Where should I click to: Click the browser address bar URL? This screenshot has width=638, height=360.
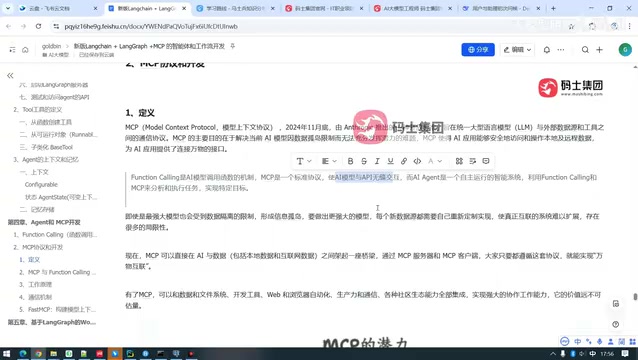point(151,26)
